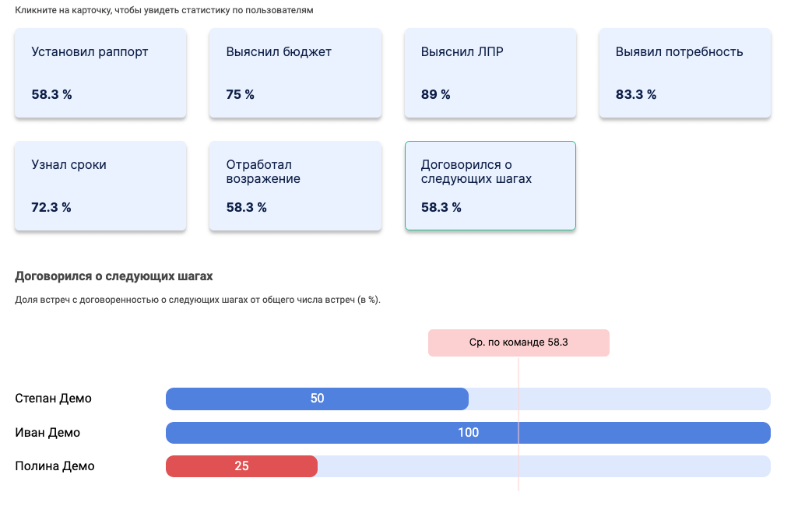Select the Отработал возражение card
The width and height of the screenshot is (812, 513).
[x=295, y=186]
